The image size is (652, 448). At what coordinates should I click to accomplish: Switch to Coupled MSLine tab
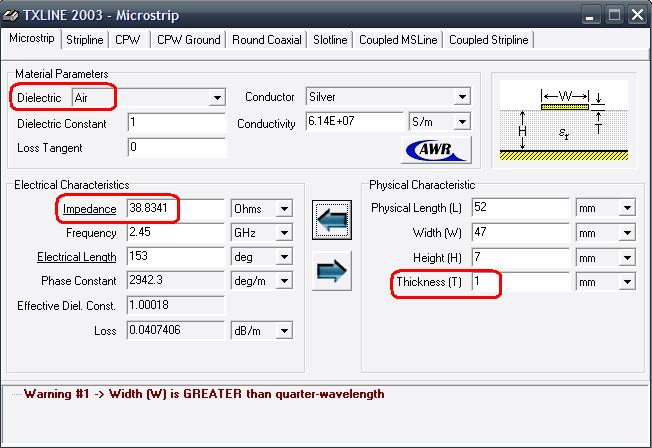pyautogui.click(x=398, y=40)
